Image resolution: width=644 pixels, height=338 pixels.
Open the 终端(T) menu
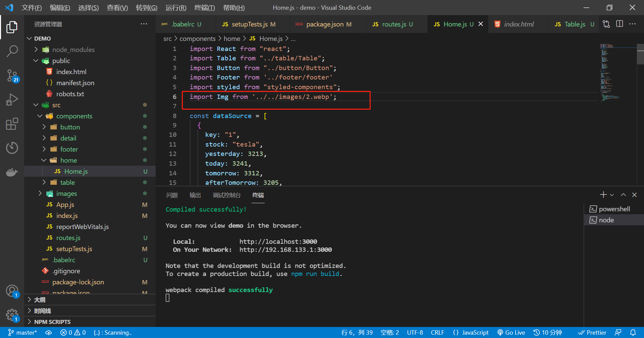click(205, 7)
